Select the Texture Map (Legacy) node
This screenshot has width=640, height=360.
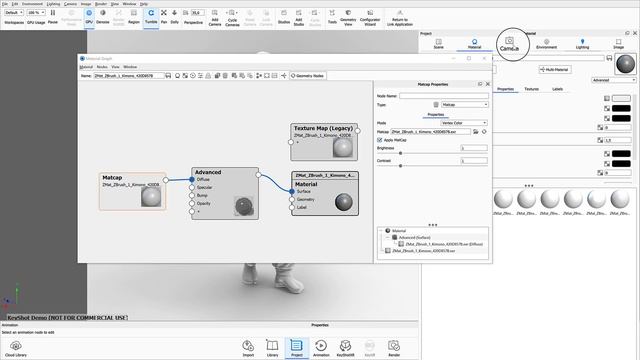(x=324, y=142)
